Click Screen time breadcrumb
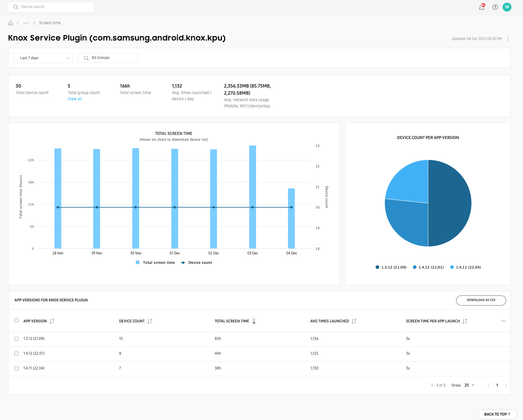This screenshot has width=523, height=420. 50,23
